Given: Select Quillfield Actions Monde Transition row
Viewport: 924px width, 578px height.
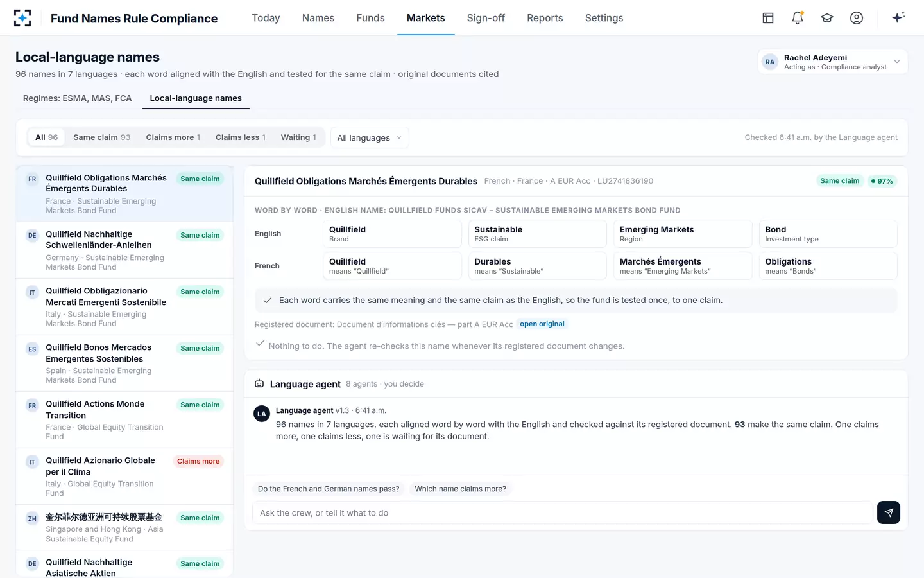Looking at the screenshot, I should coord(124,420).
